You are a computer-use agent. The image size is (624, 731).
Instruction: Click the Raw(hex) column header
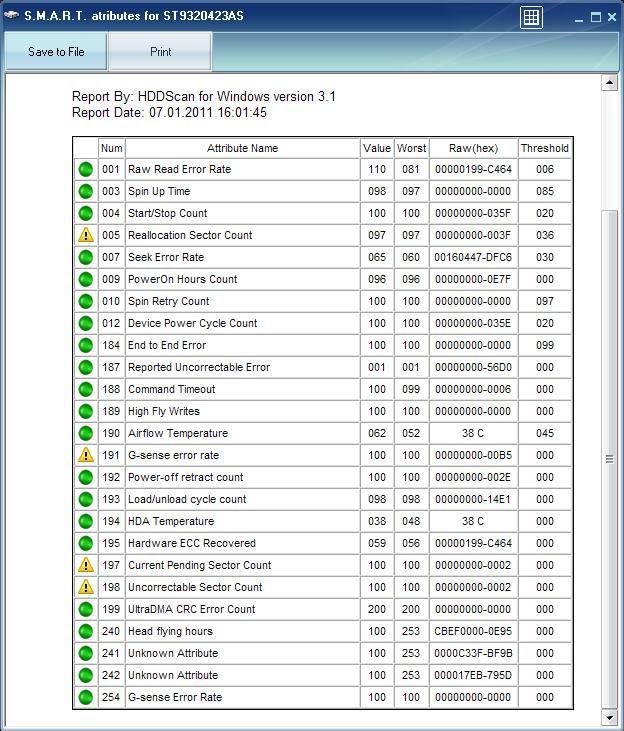(x=473, y=148)
